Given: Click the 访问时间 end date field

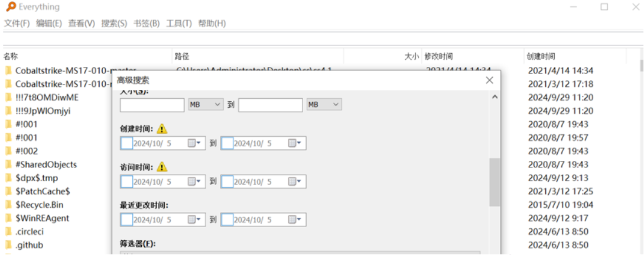Looking at the screenshot, I should pyautogui.click(x=264, y=182).
